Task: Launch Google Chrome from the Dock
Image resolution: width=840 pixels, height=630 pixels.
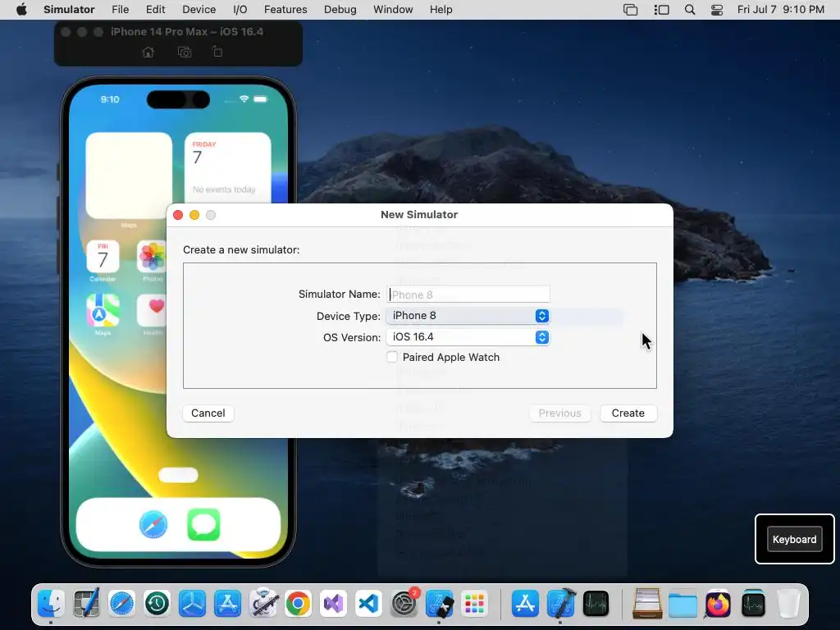Action: (298, 604)
